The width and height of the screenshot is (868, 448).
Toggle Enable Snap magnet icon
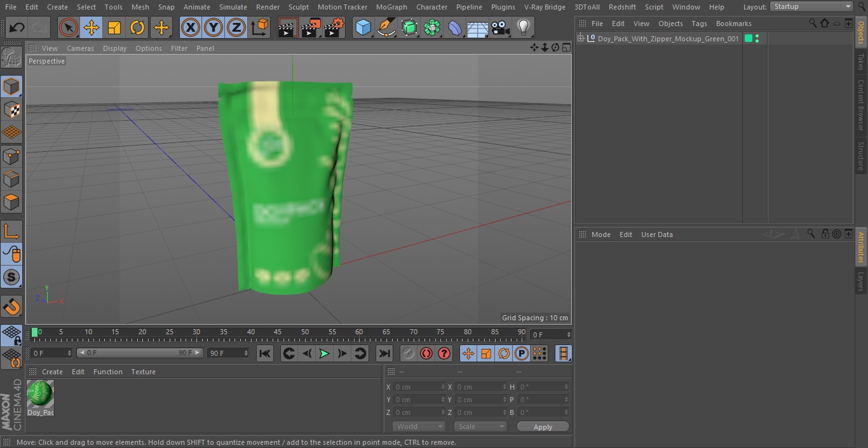tap(11, 307)
